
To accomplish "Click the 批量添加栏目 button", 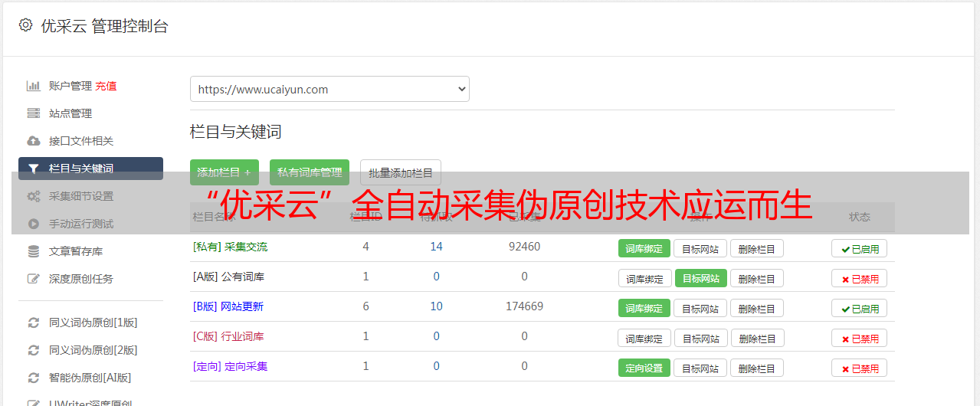I will (x=401, y=172).
